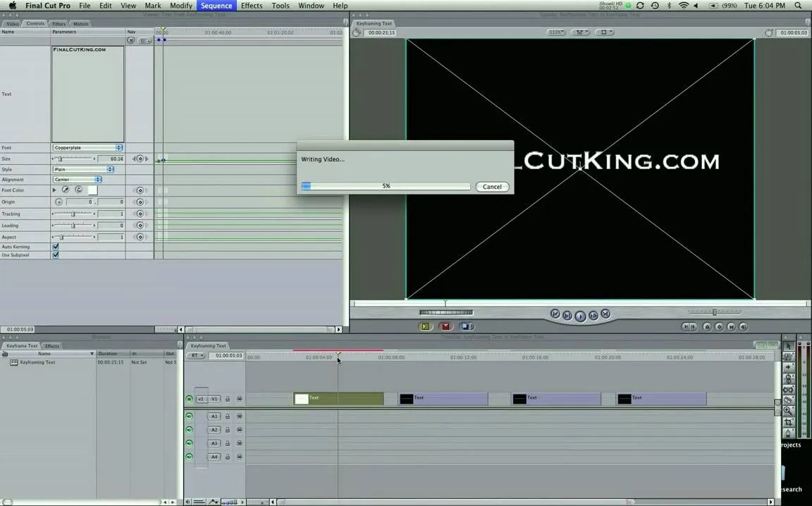Click the white Font Color swatch

[93, 190]
